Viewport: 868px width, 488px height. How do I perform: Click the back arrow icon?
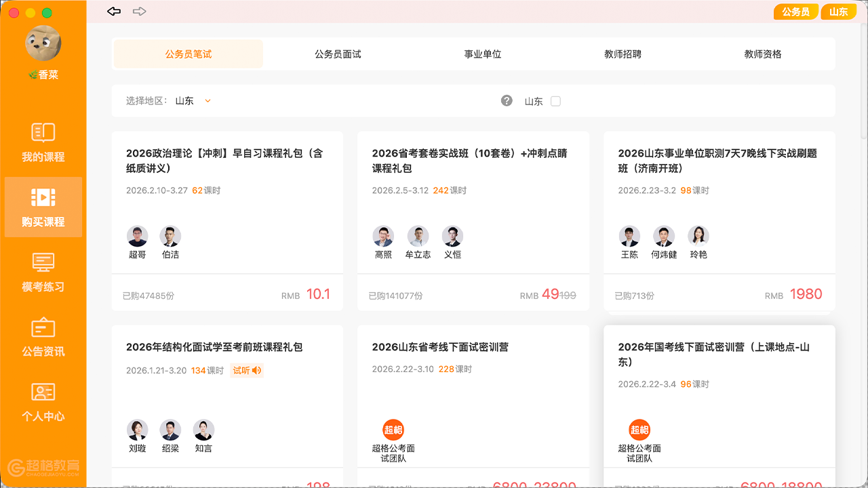point(114,12)
